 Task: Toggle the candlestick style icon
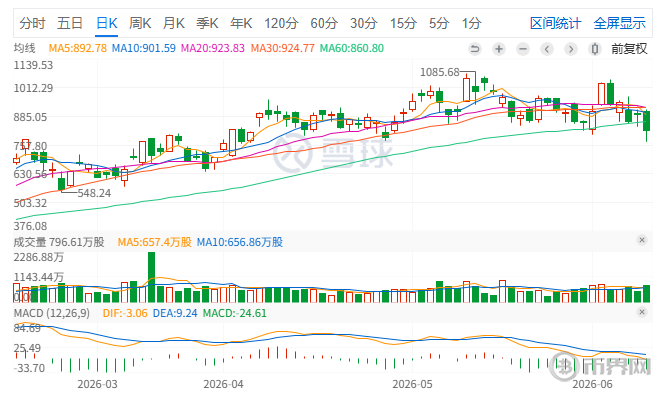click(594, 49)
